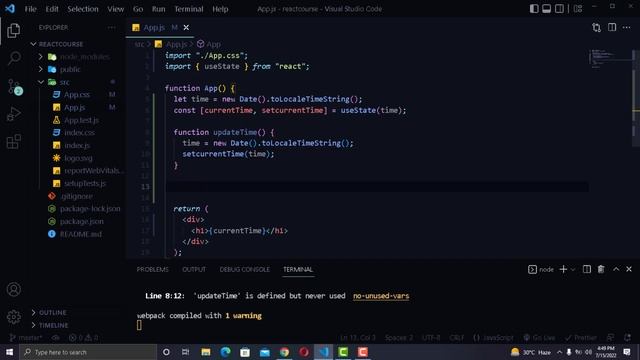Open index.css in the explorer

point(79,133)
